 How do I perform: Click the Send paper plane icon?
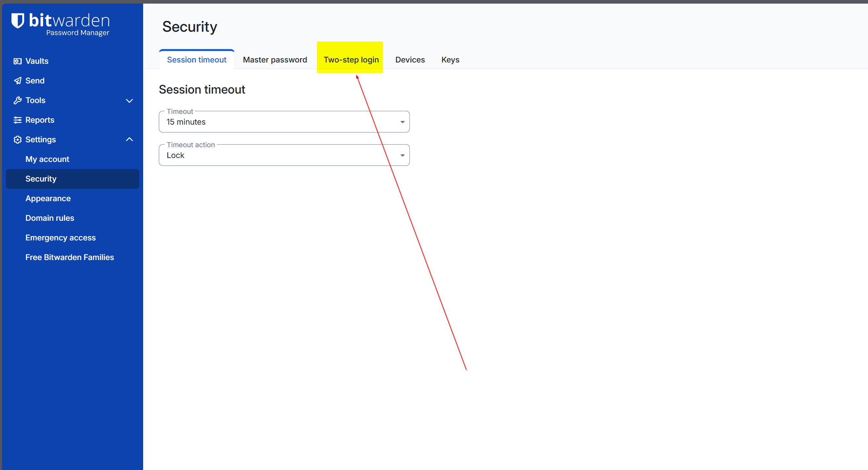(18, 81)
